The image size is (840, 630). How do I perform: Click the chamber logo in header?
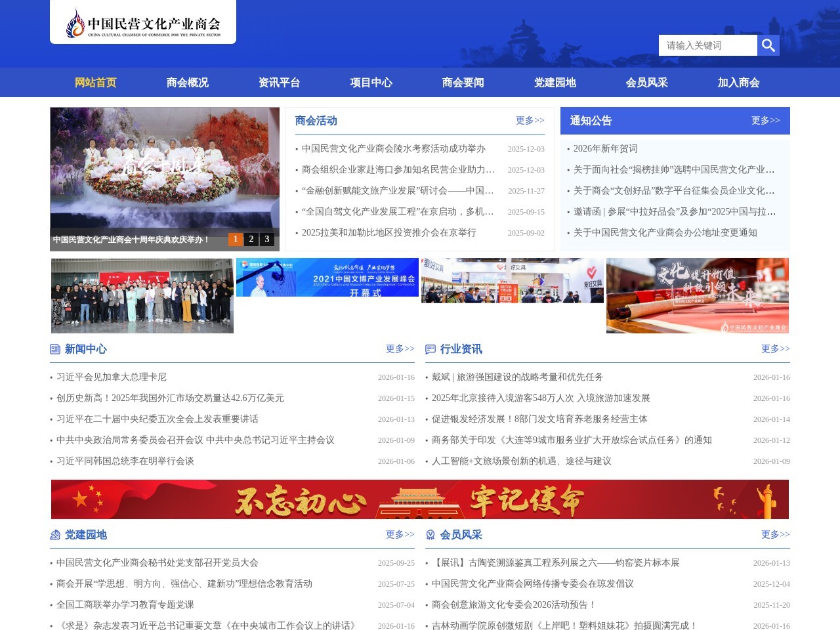(x=143, y=24)
